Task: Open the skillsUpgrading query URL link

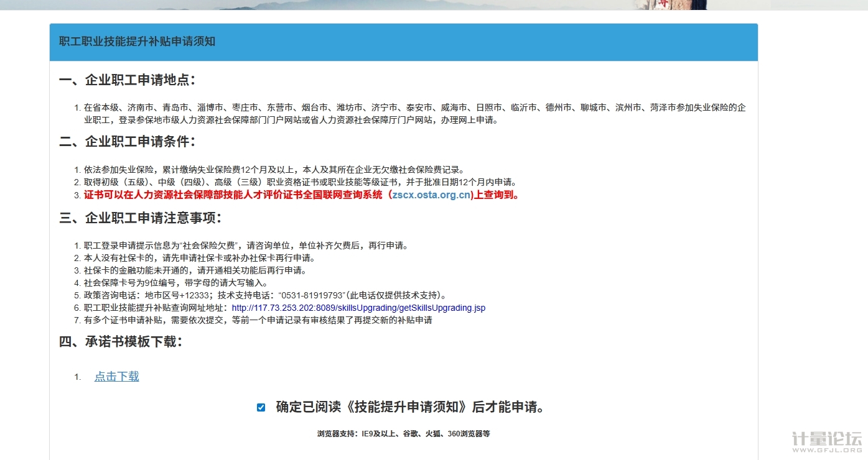Action: click(358, 308)
